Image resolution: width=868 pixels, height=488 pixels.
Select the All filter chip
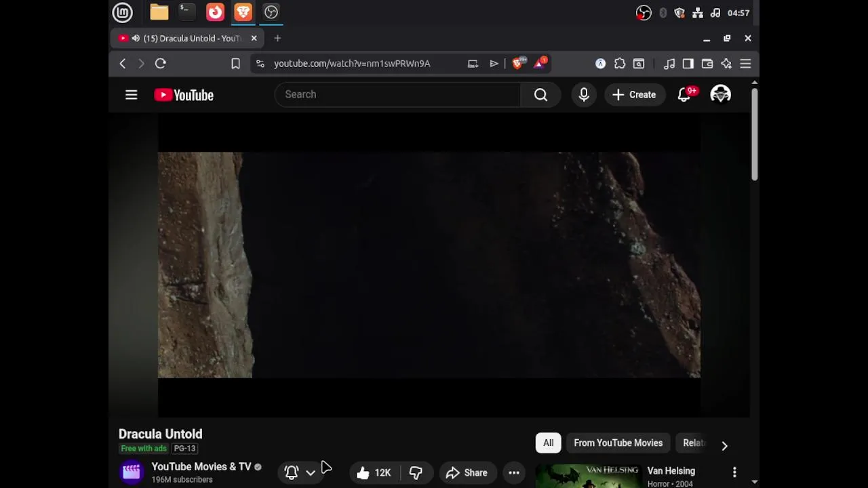point(548,443)
